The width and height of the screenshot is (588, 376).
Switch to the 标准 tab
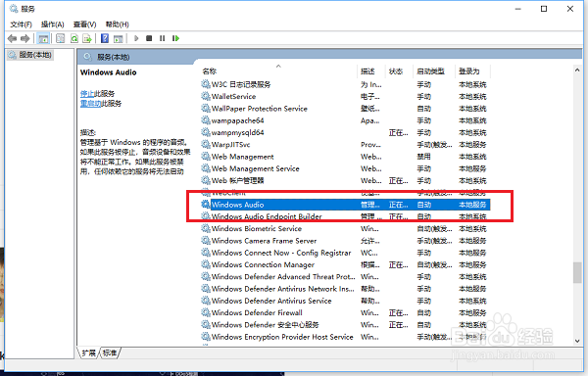[x=110, y=352]
